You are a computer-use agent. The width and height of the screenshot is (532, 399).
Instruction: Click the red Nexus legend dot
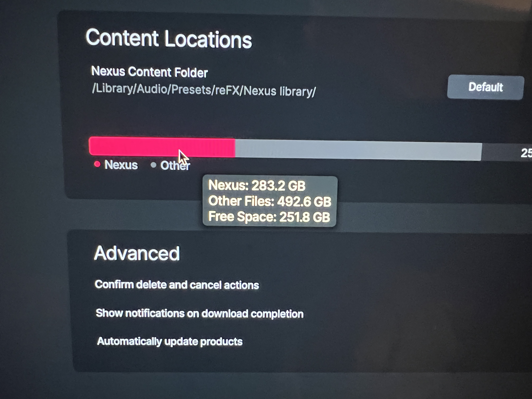pos(97,164)
